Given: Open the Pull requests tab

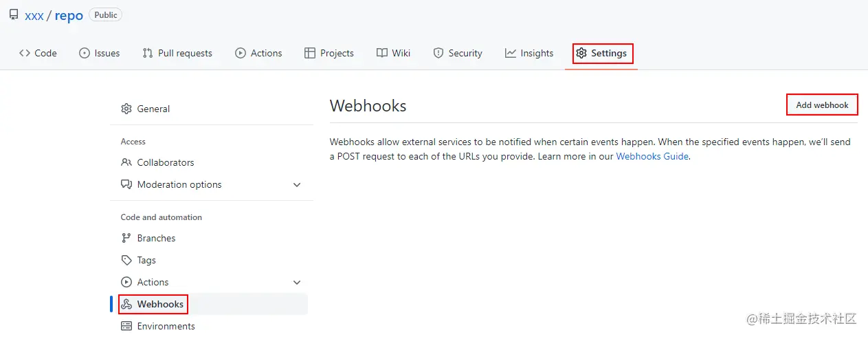Looking at the screenshot, I should click(x=177, y=53).
